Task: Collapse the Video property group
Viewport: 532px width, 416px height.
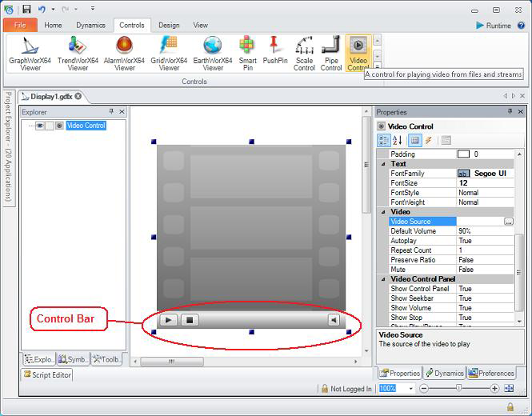Action: pos(382,212)
